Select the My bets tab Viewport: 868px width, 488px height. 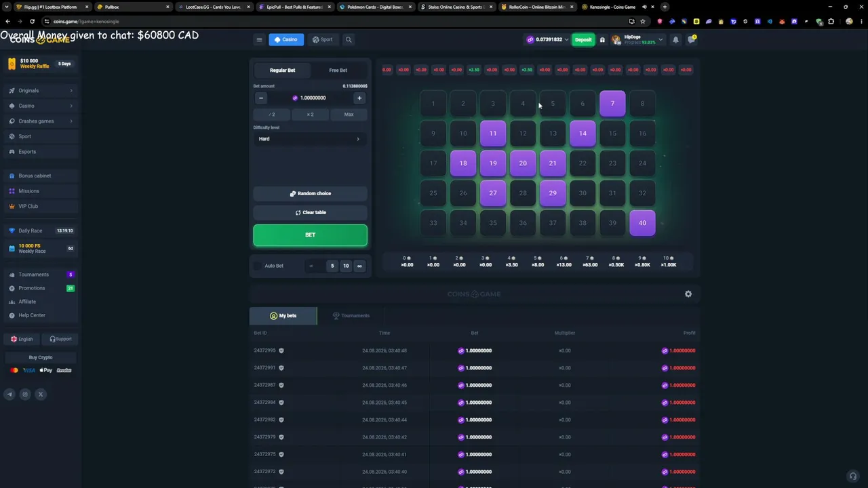pyautogui.click(x=283, y=316)
